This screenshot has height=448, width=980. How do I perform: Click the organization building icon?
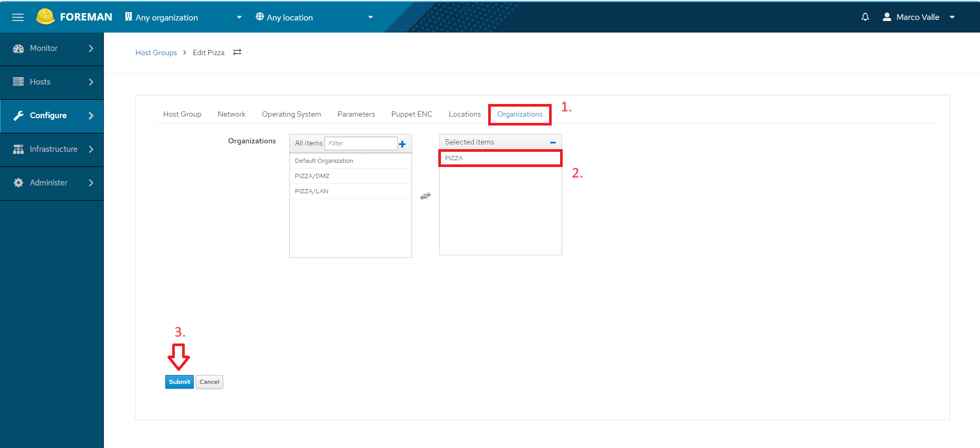coord(129,17)
